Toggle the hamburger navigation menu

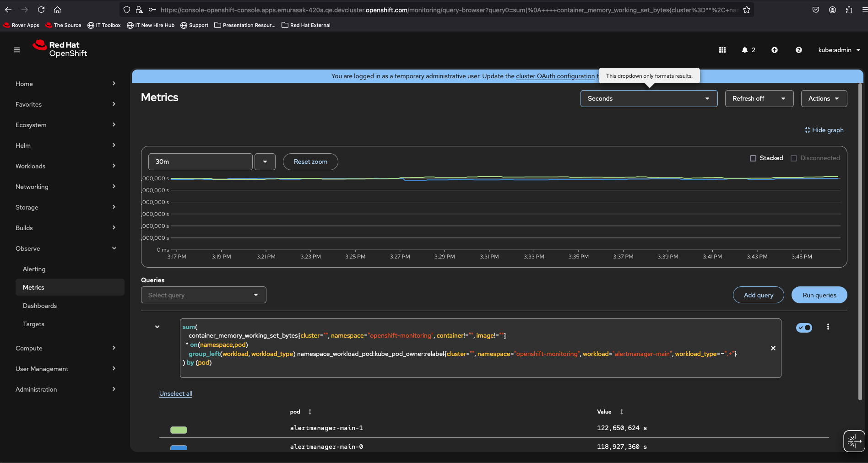coord(17,50)
